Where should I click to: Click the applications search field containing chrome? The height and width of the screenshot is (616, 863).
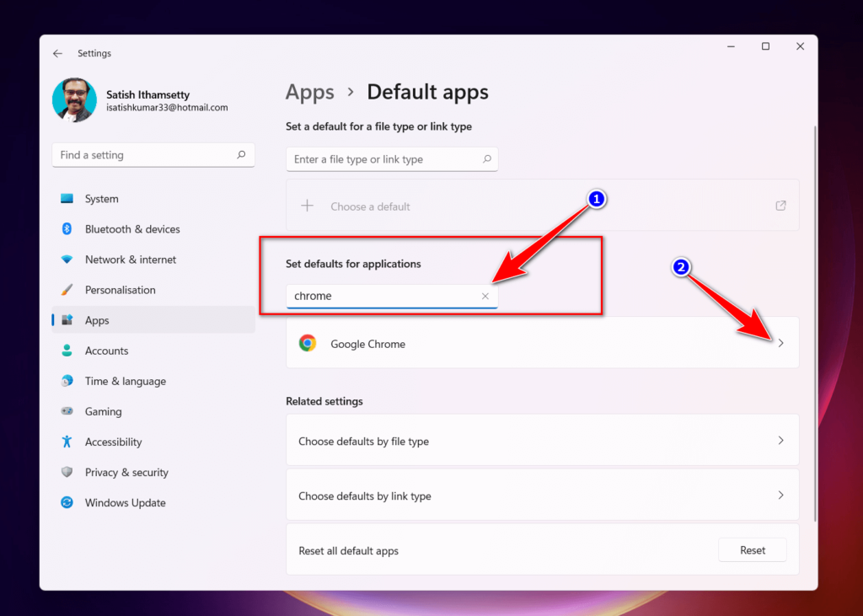392,296
